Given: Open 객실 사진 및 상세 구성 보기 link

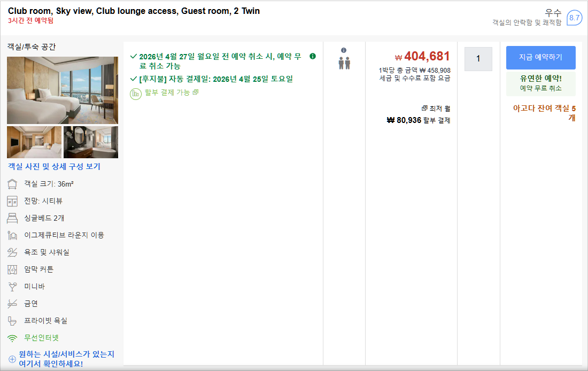Looking at the screenshot, I should click(54, 167).
